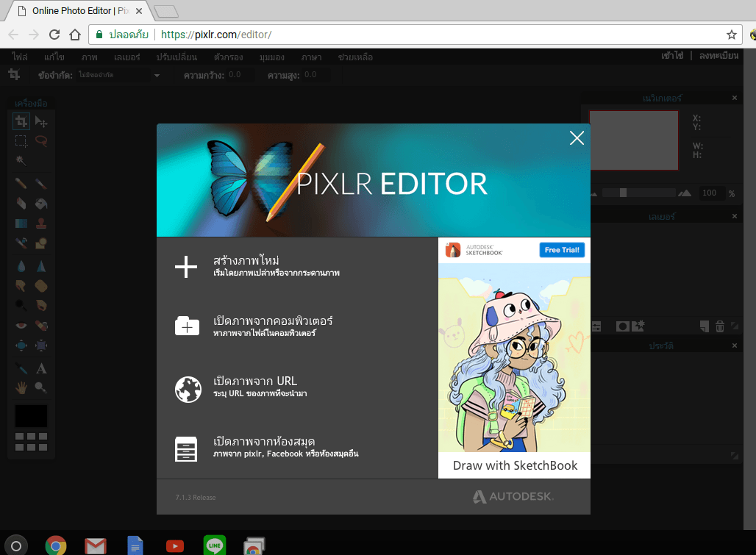
Task: Click the ความสูง height input field
Action: tap(316, 75)
